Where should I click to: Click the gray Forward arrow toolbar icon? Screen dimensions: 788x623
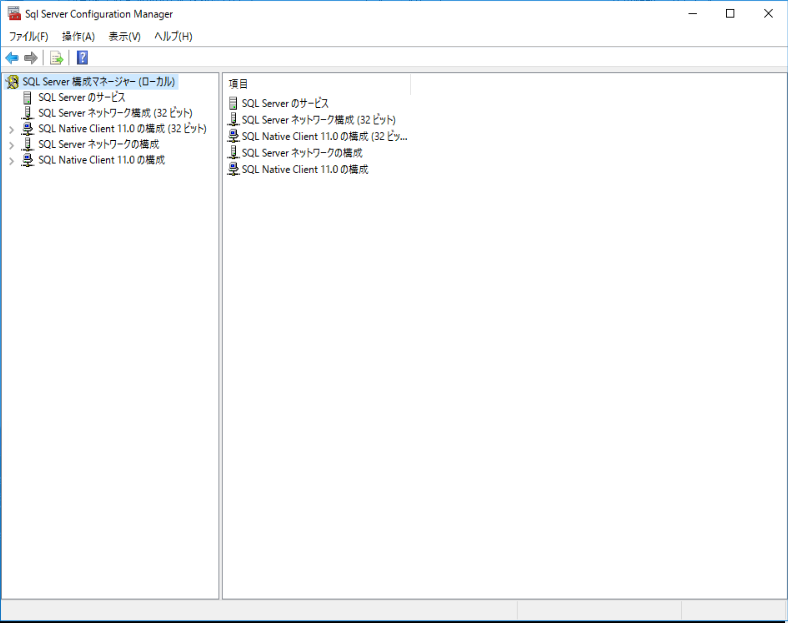(x=31, y=58)
